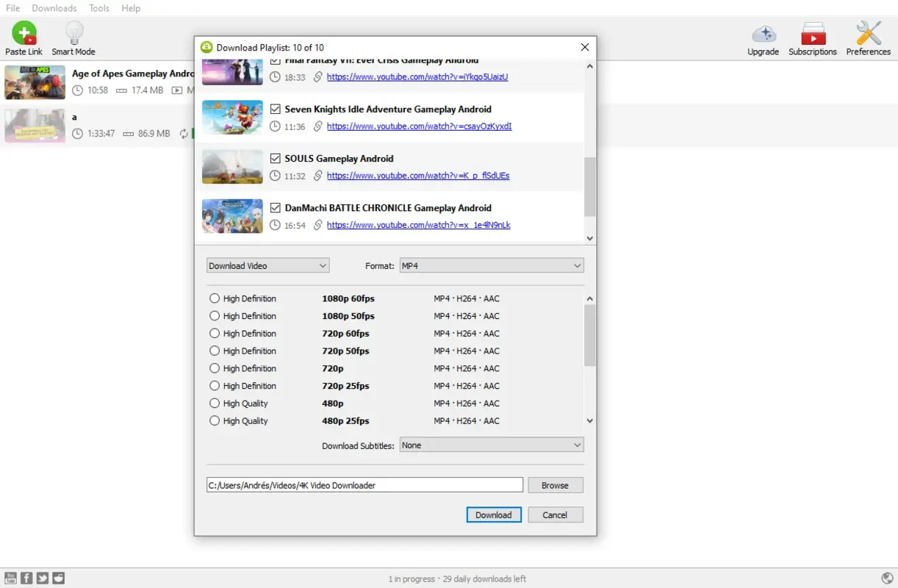898x588 pixels.
Task: Click the save path input field
Action: pyautogui.click(x=364, y=484)
